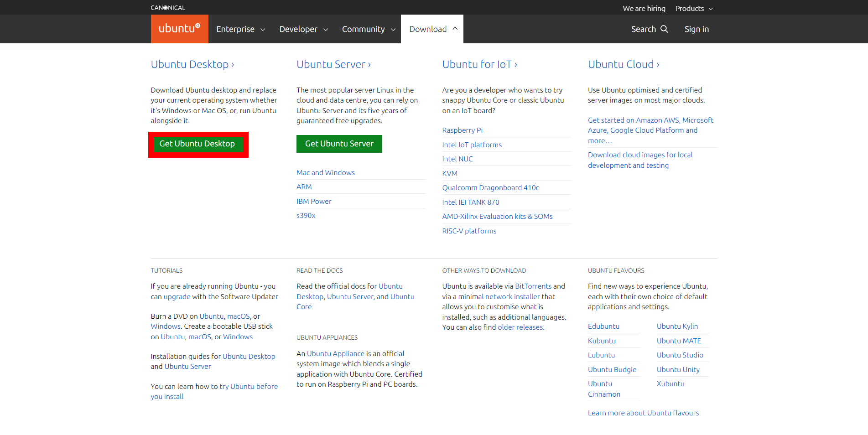Select the Ubuntu Kylin flavour

(677, 326)
